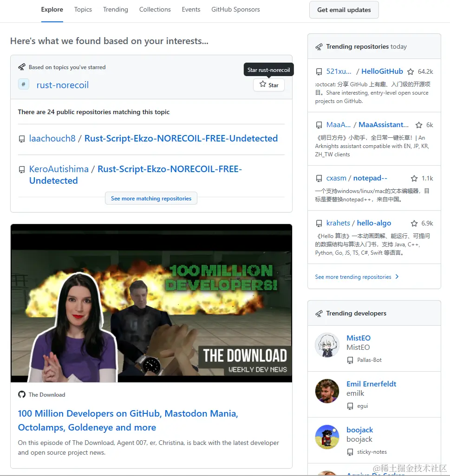Star the notepad-- repository
The image size is (450, 476).
click(x=414, y=179)
